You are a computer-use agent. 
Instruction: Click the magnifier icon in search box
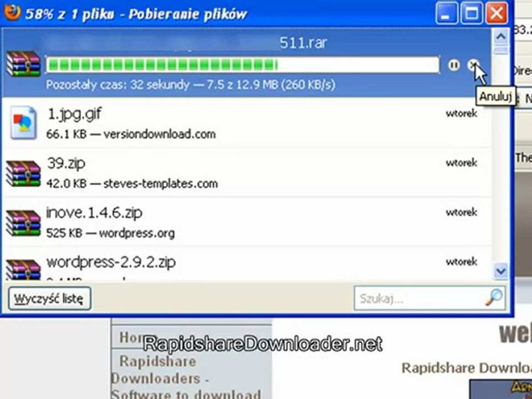pos(494,298)
